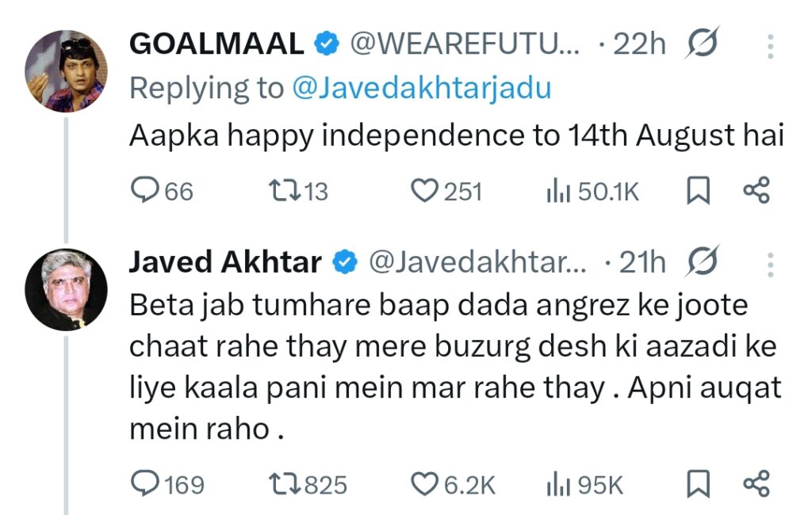Screen dimensions: 812x515
Task: Reply to Javed Akhtar's tweet
Action: tap(144, 484)
